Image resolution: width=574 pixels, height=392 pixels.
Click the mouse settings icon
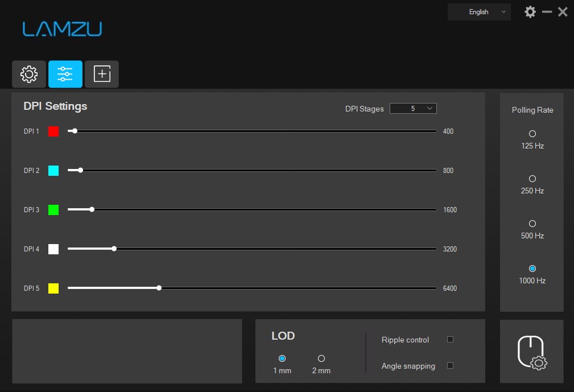coord(531,352)
